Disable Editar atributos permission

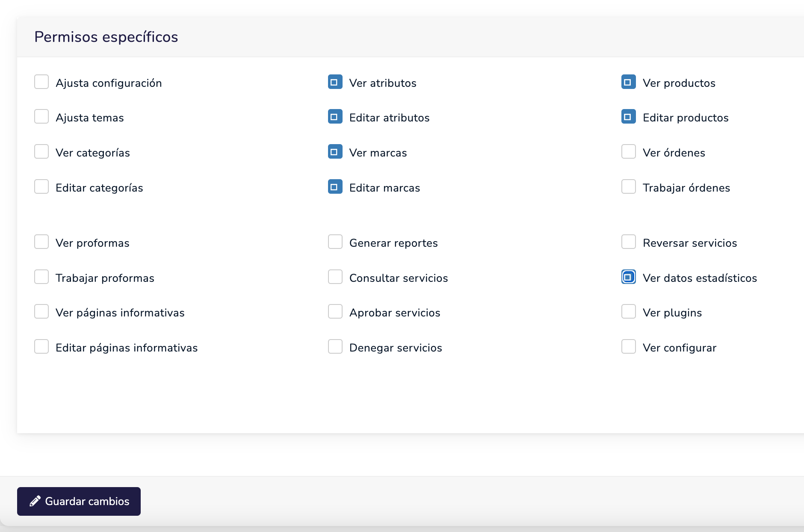coord(335,116)
